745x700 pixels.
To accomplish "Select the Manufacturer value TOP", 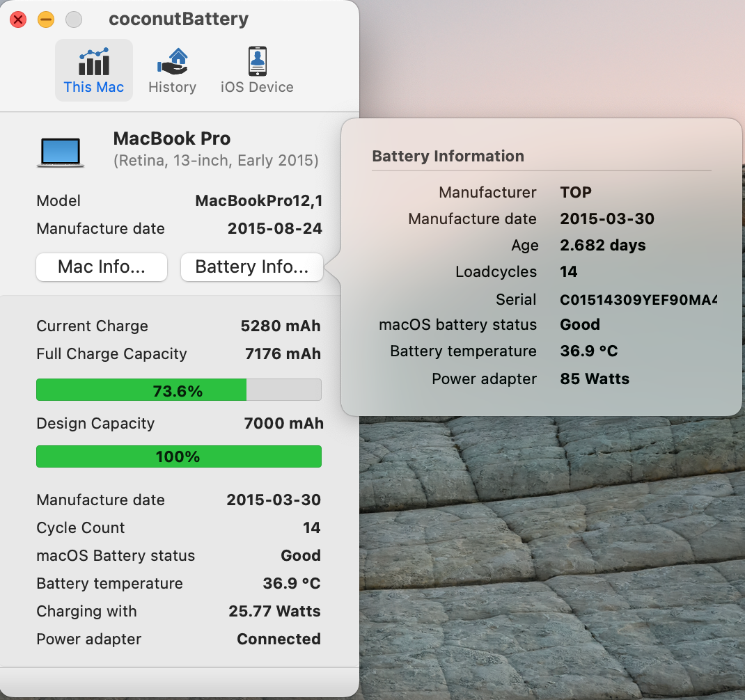I will pos(576,192).
